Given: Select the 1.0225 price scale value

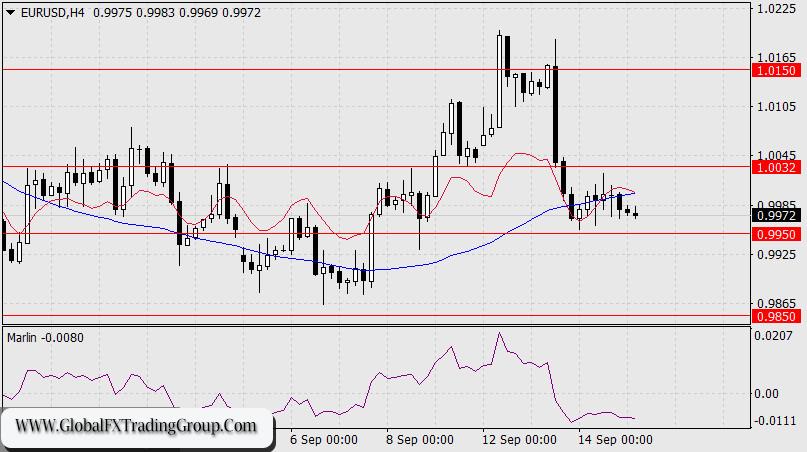Looking at the screenshot, I should click(x=776, y=9).
